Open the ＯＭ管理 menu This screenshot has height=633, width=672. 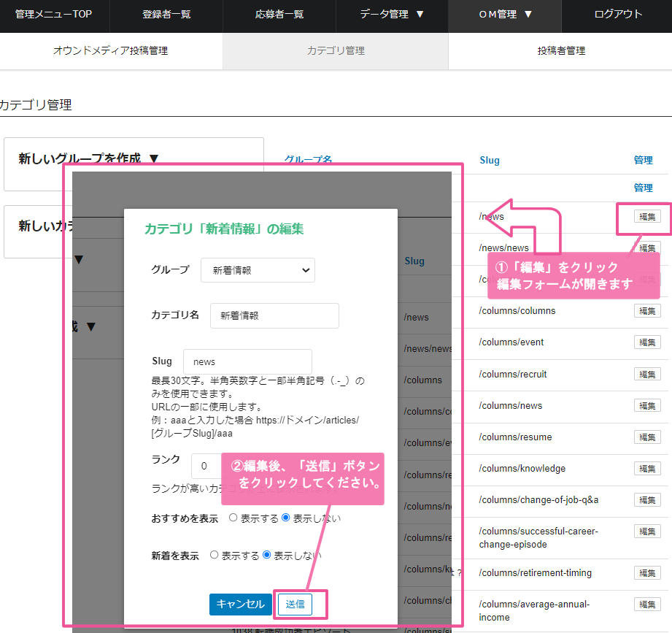tap(505, 15)
